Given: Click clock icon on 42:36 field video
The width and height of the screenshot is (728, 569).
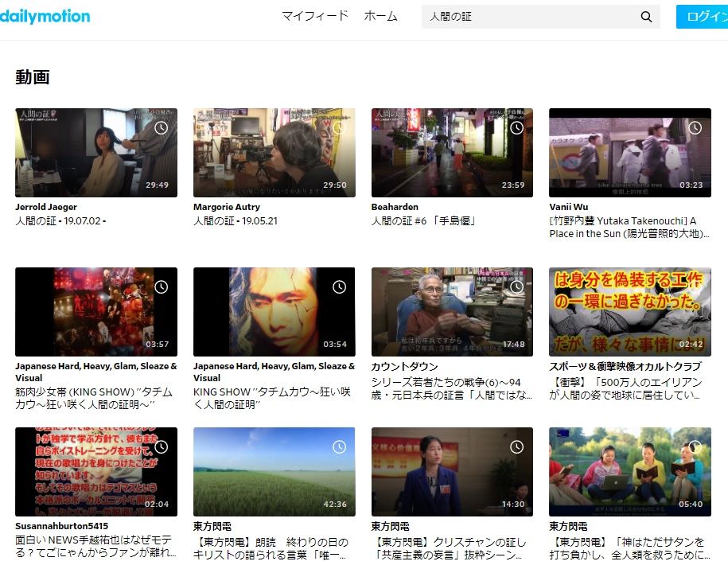Looking at the screenshot, I should [x=340, y=446].
